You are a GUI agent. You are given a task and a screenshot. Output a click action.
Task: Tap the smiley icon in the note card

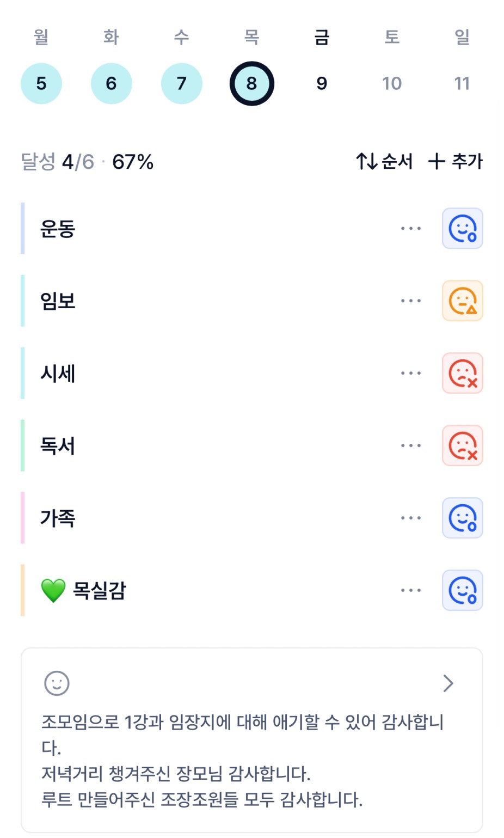point(57,683)
